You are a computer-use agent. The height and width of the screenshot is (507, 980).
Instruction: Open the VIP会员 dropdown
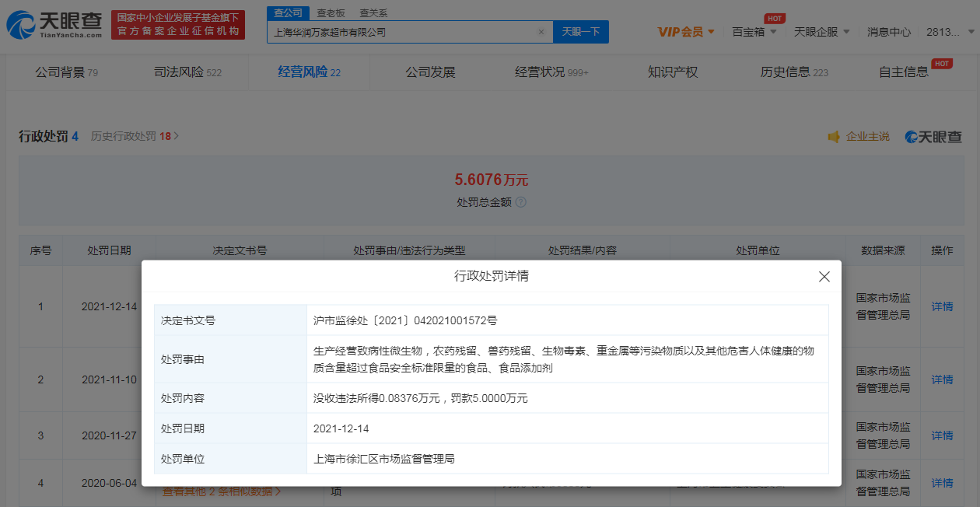coord(686,32)
